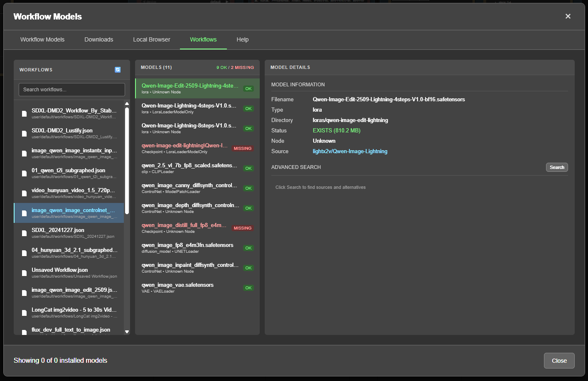Select qwen_2.5_vl_7b_fp8_scaled clip model
588x381 pixels.
tap(197, 168)
